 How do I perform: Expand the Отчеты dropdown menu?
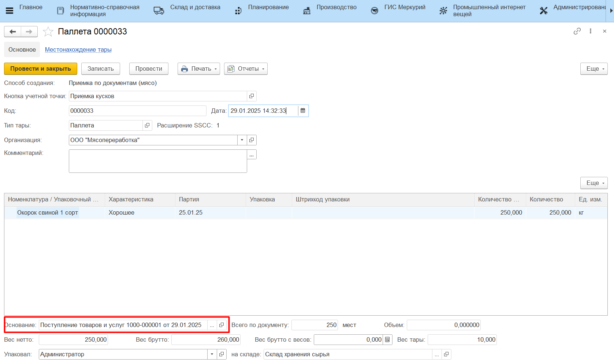point(246,69)
